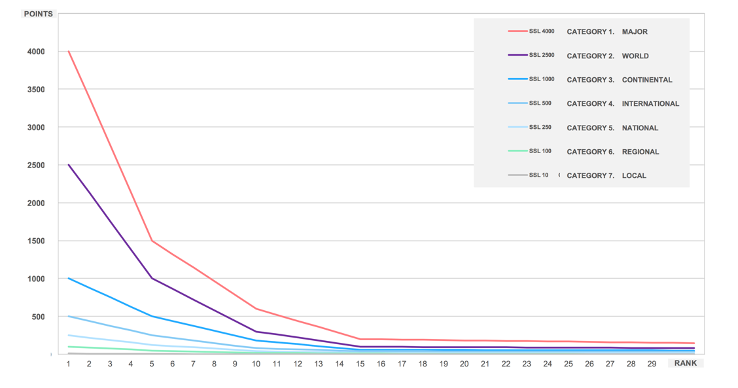Click the RANK axis label

[685, 363]
